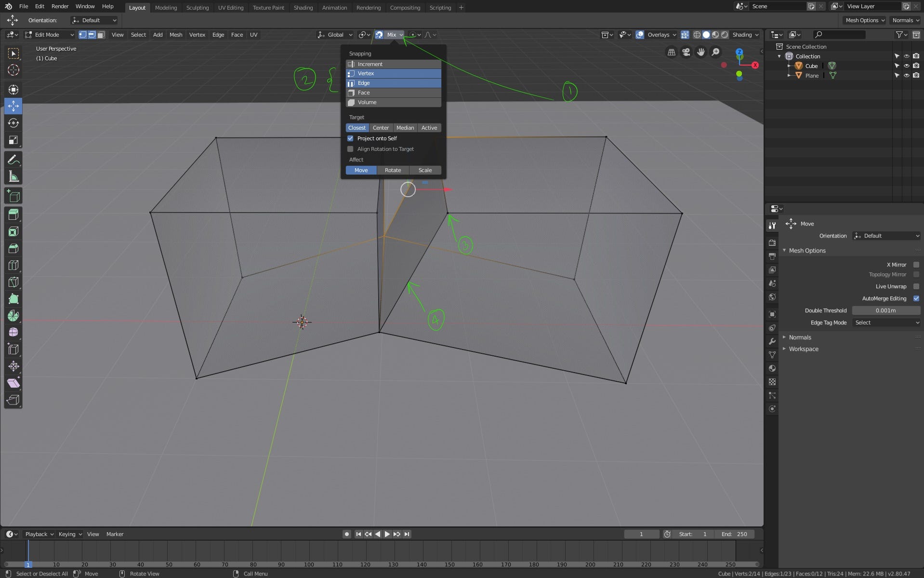The image size is (924, 578).
Task: Collapse the Collection tree item
Action: click(779, 56)
